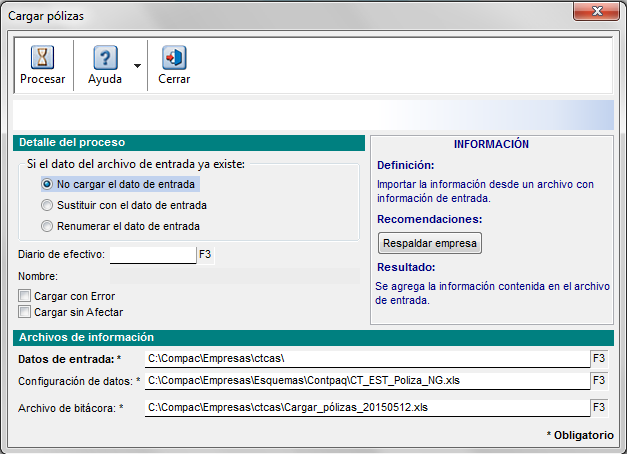
Task: Click the Diario de efectivo input field
Action: (153, 255)
